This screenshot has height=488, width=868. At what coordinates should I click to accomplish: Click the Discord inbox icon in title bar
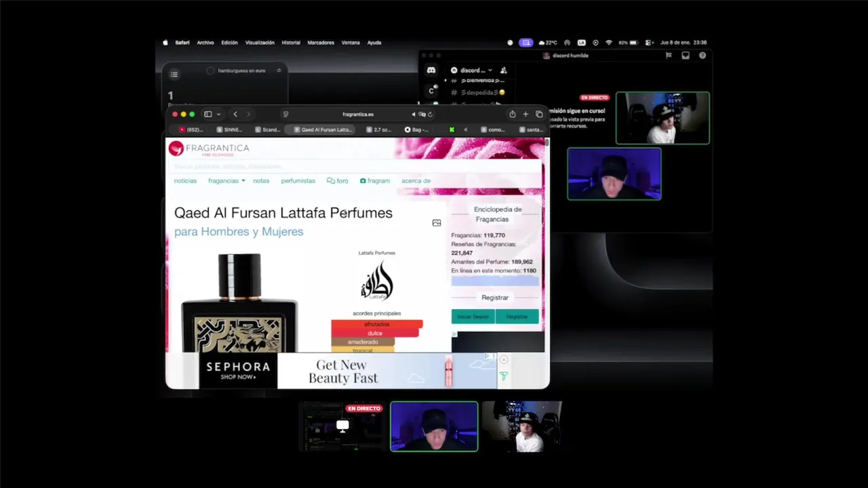(x=686, y=56)
